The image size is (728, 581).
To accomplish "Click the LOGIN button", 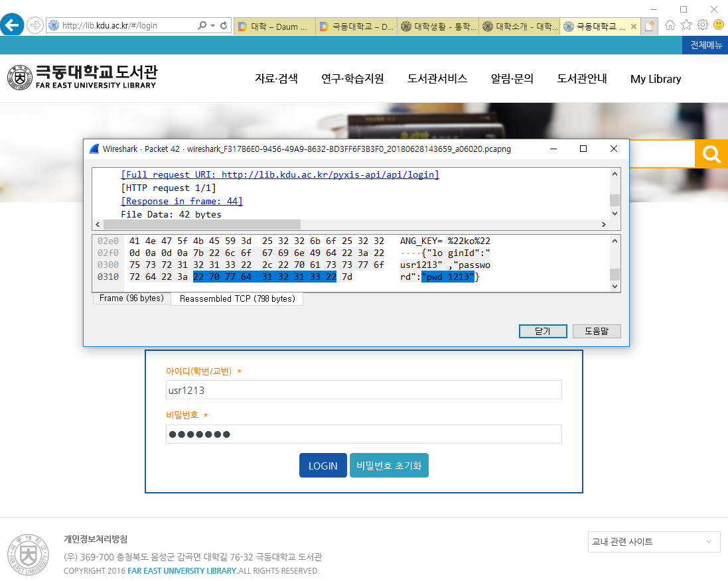I will pos(323,466).
